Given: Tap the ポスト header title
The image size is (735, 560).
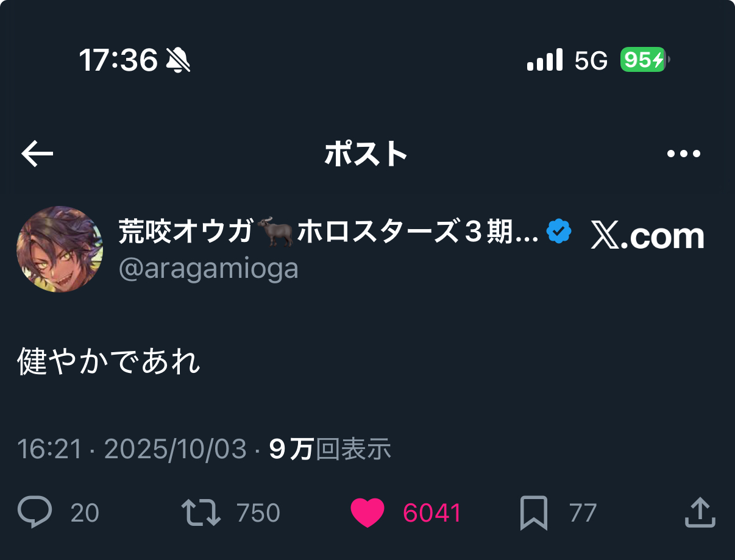Looking at the screenshot, I should [366, 154].
